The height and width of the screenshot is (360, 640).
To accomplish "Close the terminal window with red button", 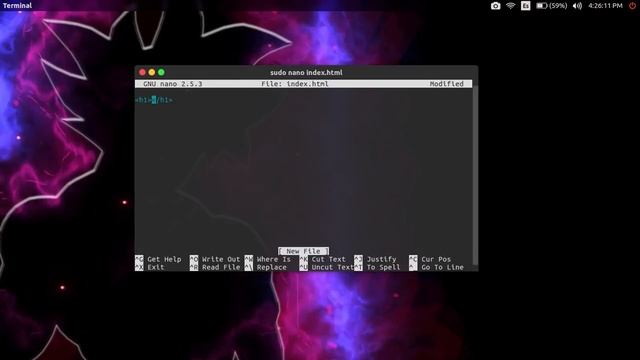I will point(142,72).
